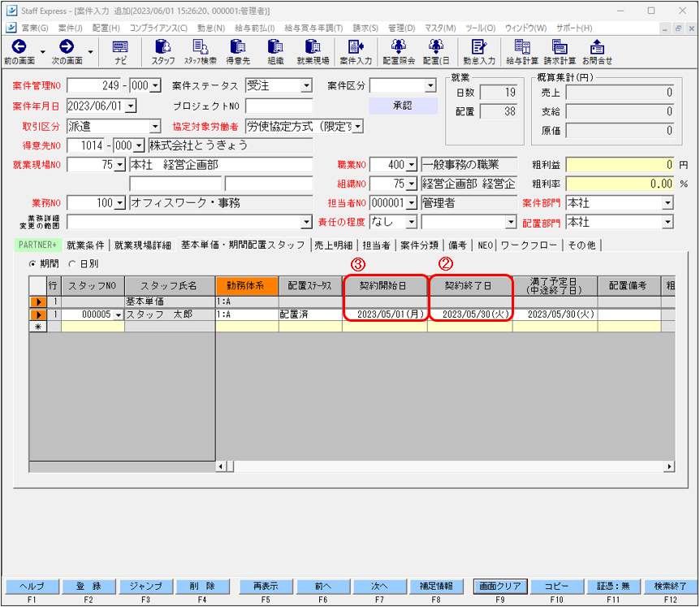The width and height of the screenshot is (700, 607).
Task: Click the 満了予定日 column header
Action: [555, 286]
